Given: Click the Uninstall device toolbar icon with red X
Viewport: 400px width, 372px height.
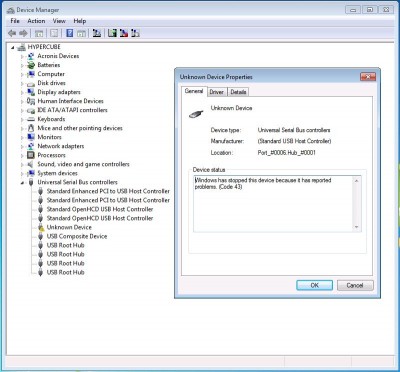Looking at the screenshot, I should (124, 33).
